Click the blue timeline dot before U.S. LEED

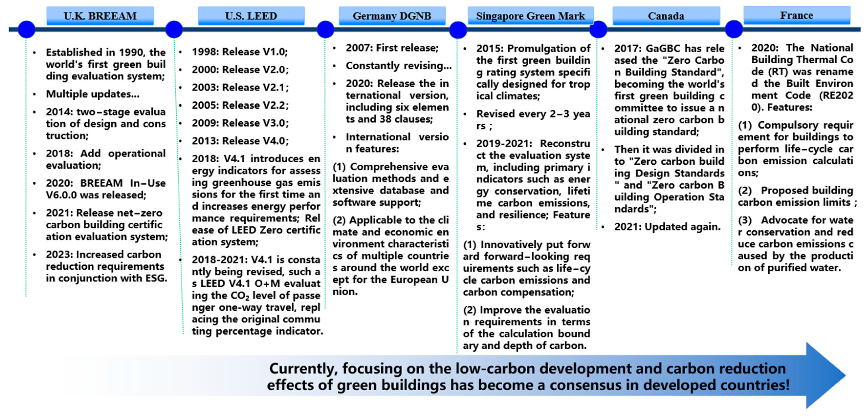pyautogui.click(x=174, y=29)
